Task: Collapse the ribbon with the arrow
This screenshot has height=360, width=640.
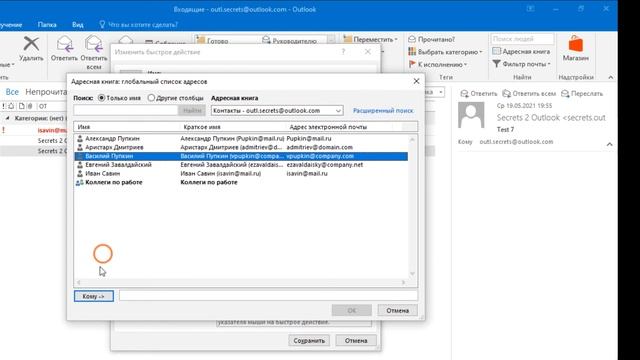Action: [x=611, y=77]
